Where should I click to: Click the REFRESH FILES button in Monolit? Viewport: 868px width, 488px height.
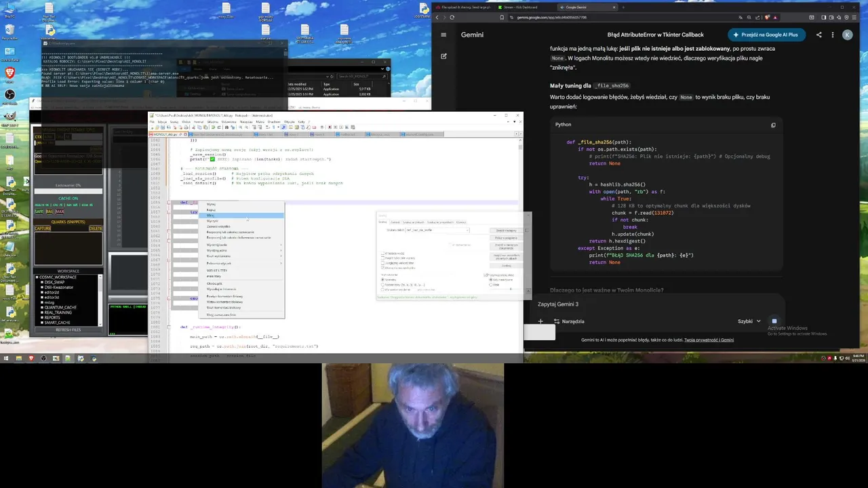click(68, 329)
